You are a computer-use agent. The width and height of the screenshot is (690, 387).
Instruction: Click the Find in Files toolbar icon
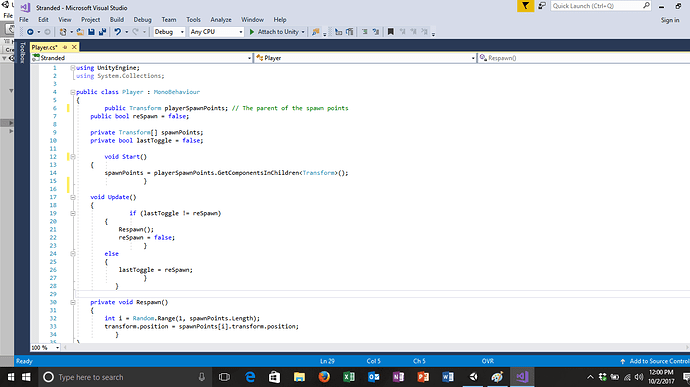click(x=316, y=32)
